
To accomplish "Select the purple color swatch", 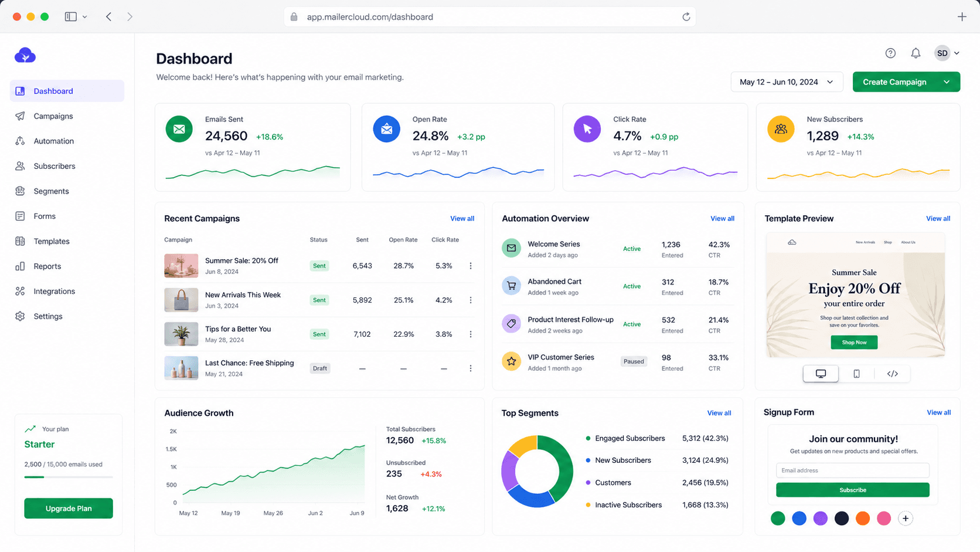I will tap(821, 519).
